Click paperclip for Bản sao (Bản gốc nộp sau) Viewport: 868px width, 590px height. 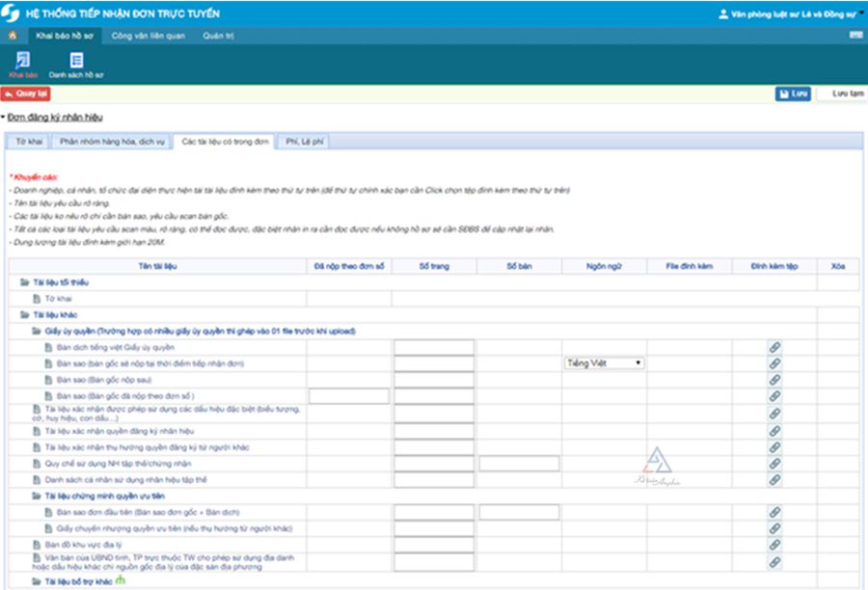coord(774,380)
